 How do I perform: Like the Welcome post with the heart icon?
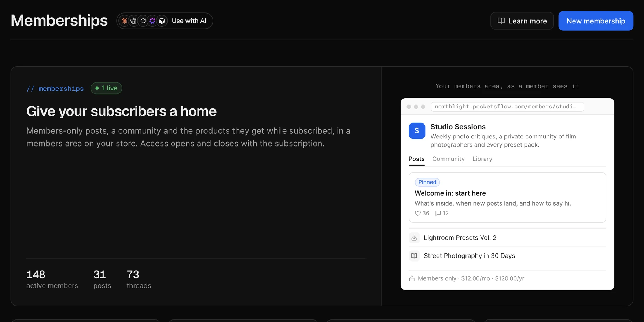click(418, 213)
